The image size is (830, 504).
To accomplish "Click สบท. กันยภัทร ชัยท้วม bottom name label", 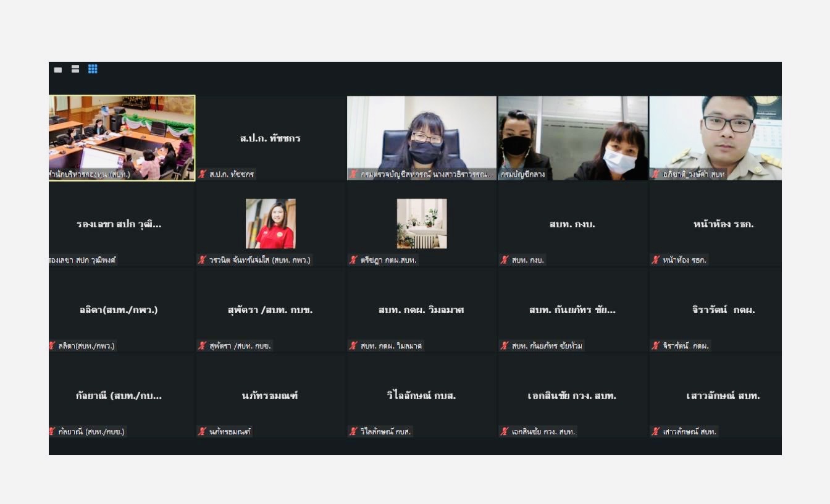I will pyautogui.click(x=547, y=346).
